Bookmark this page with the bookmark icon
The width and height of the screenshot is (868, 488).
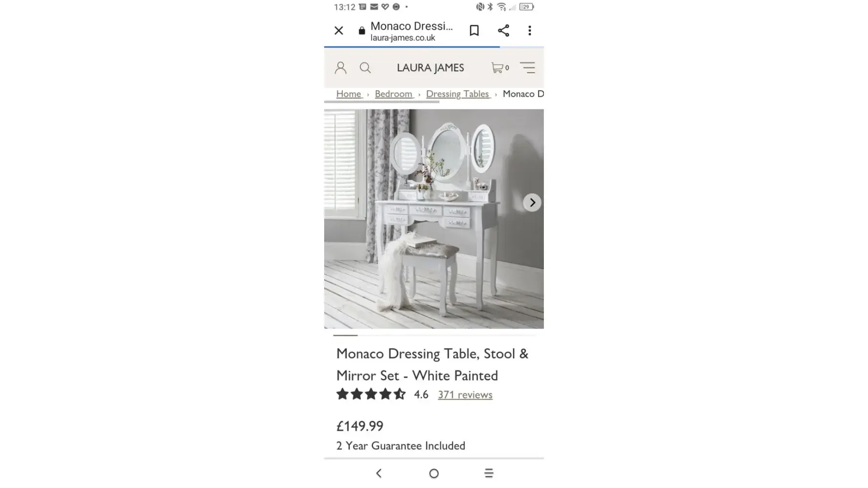click(x=474, y=30)
